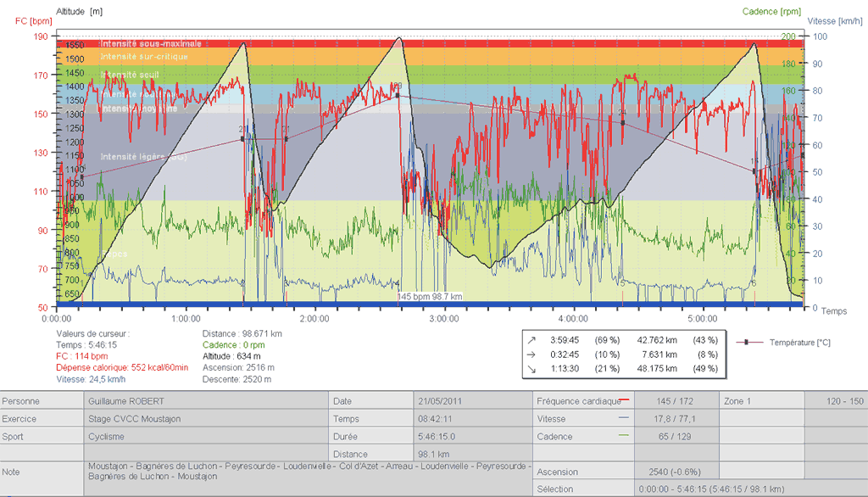Viewport: 868px width, 497px height.
Task: Select the Intensité sous-maximale red zone band
Action: coord(151,43)
